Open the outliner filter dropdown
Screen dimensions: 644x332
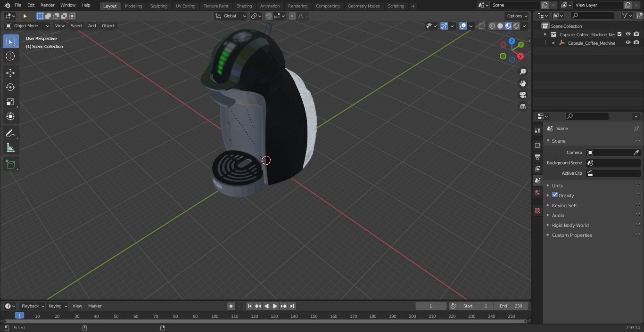(x=627, y=16)
